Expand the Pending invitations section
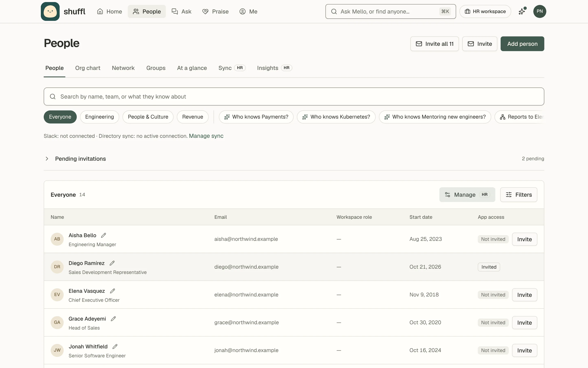 click(x=294, y=159)
